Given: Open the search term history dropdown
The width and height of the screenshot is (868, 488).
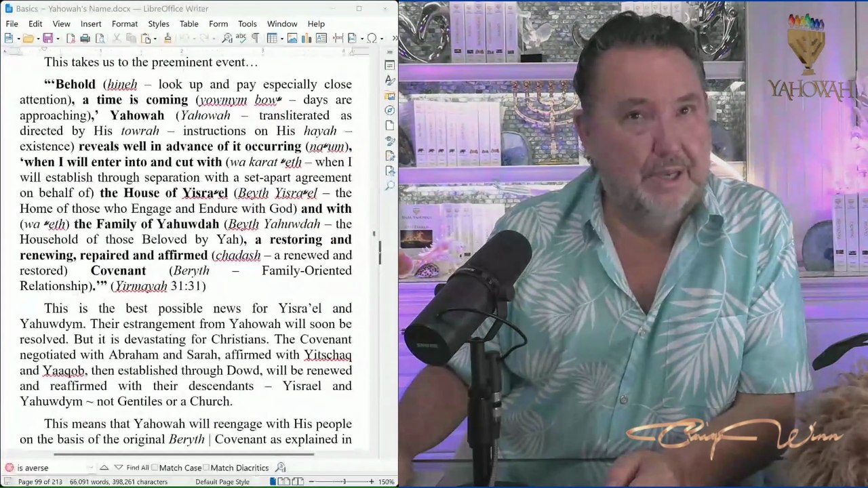Looking at the screenshot, I should 90,468.
